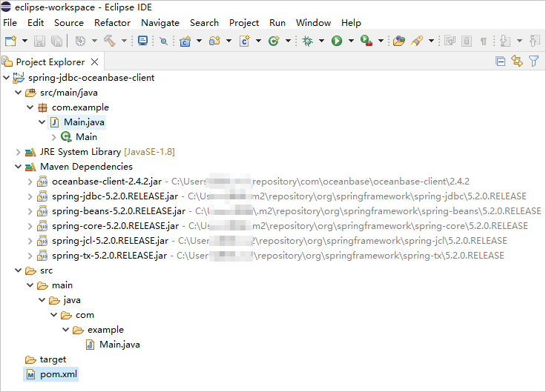Expand the JRE System Library node
Viewport: 546px width, 392px height.
[19, 152]
